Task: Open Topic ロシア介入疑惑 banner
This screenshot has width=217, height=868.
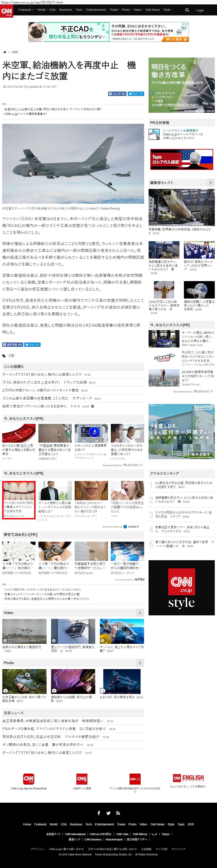Action: point(182,159)
